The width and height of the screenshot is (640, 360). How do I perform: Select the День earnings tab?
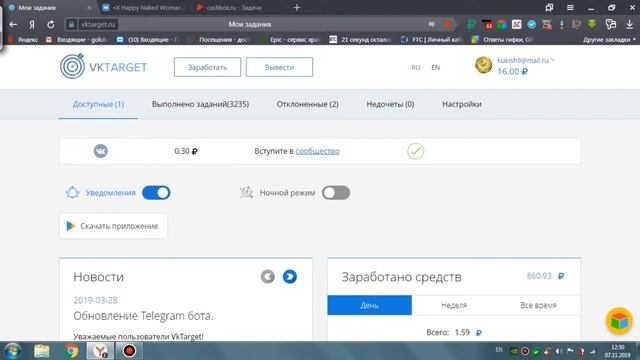click(369, 305)
